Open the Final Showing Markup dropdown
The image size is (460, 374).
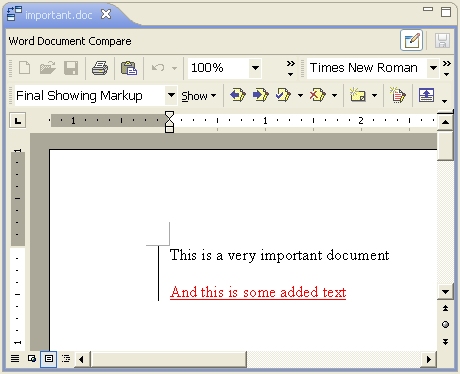click(171, 95)
